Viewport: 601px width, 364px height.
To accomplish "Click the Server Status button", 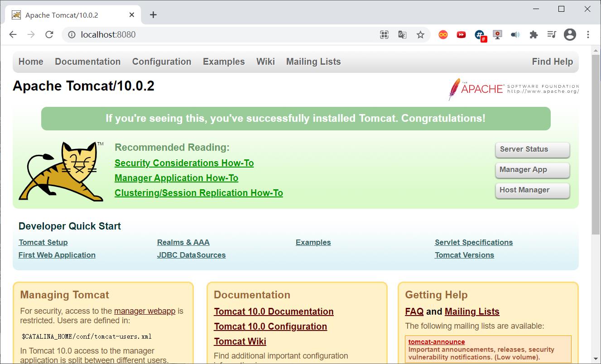I will click(x=532, y=149).
